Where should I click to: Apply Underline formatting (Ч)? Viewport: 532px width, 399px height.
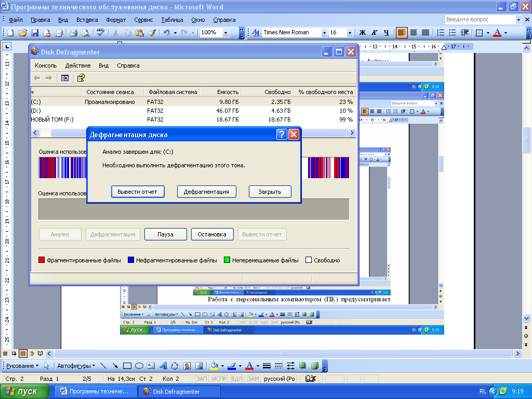pyautogui.click(x=386, y=33)
